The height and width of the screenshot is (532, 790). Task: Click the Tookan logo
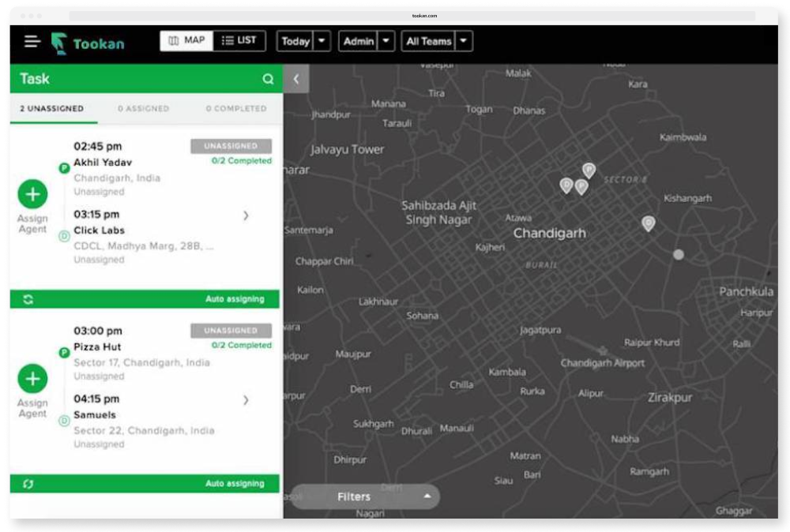coord(88,43)
